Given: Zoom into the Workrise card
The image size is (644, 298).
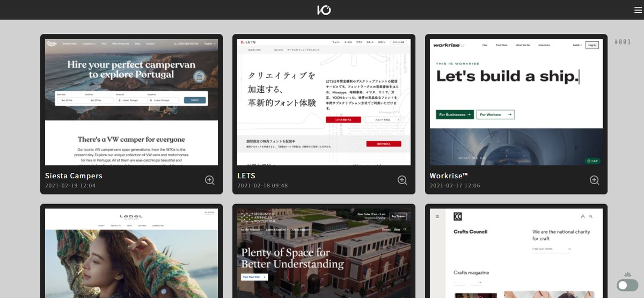Looking at the screenshot, I should (x=594, y=180).
